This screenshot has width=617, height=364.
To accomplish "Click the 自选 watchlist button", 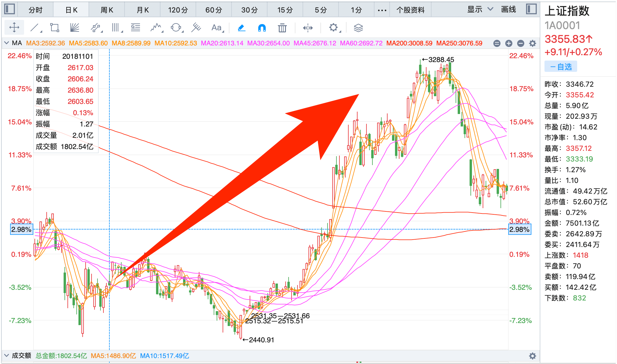I will 561,67.
